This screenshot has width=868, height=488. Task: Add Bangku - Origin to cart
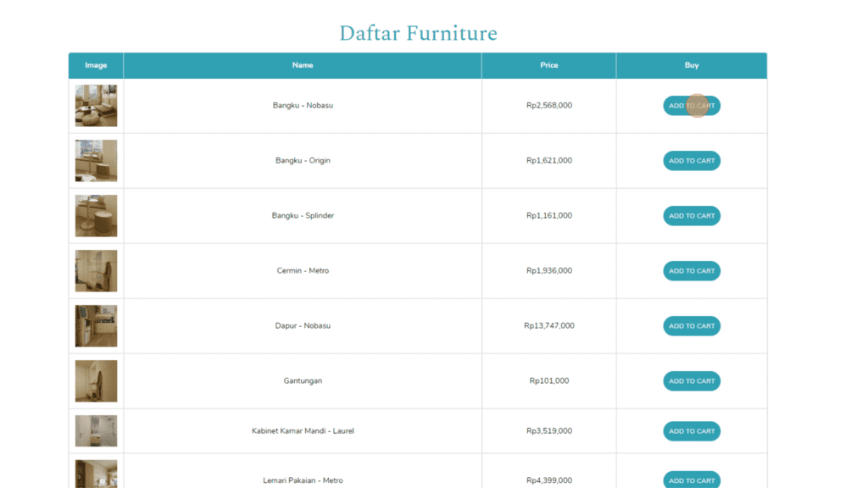691,161
